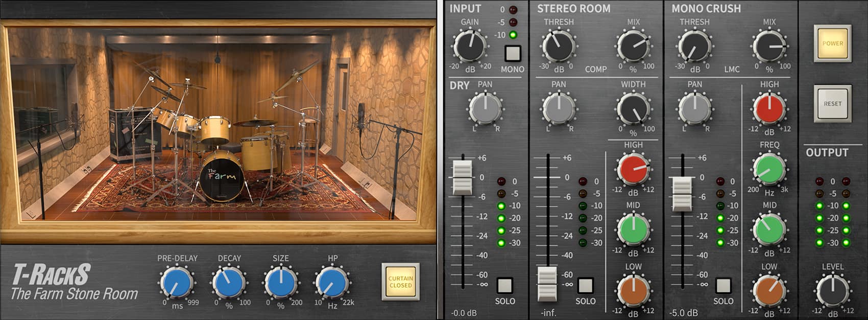868x320 pixels.
Task: Click the Pre-Delay blue knob
Action: (x=177, y=283)
